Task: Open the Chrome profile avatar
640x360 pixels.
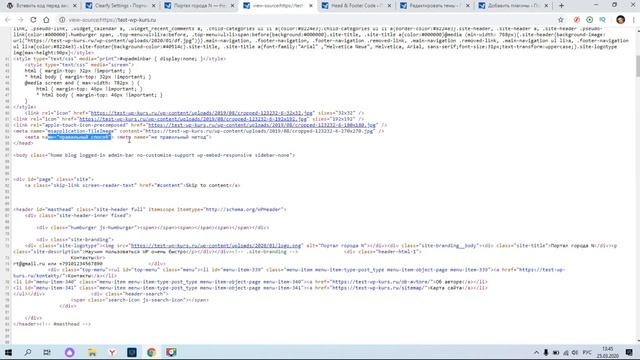Action: pos(620,20)
